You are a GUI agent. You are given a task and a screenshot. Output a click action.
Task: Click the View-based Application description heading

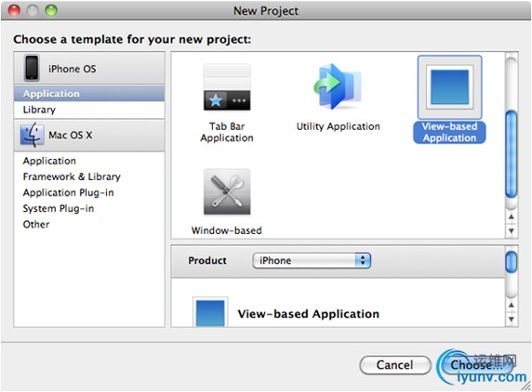coord(309,314)
